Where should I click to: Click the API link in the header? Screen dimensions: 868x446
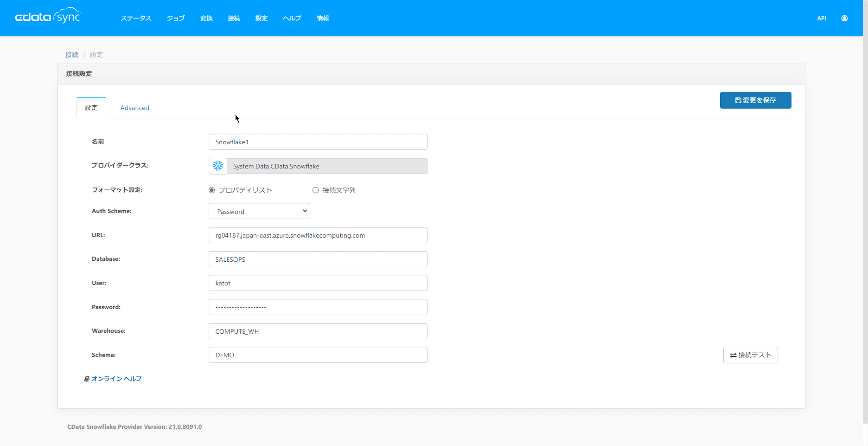pyautogui.click(x=821, y=19)
